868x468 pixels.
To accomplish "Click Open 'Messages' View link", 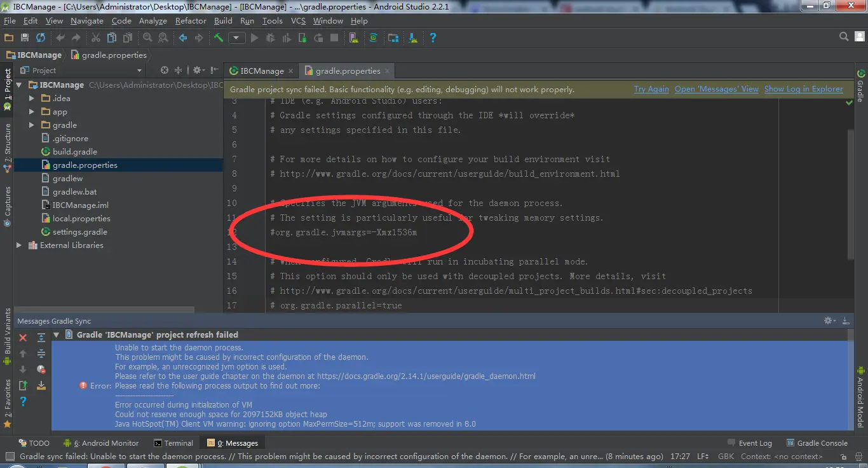I will click(x=716, y=89).
